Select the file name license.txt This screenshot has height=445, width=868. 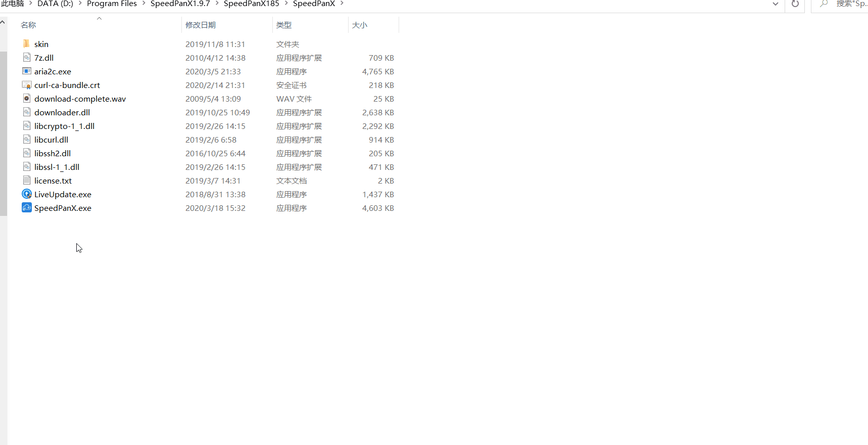click(53, 181)
